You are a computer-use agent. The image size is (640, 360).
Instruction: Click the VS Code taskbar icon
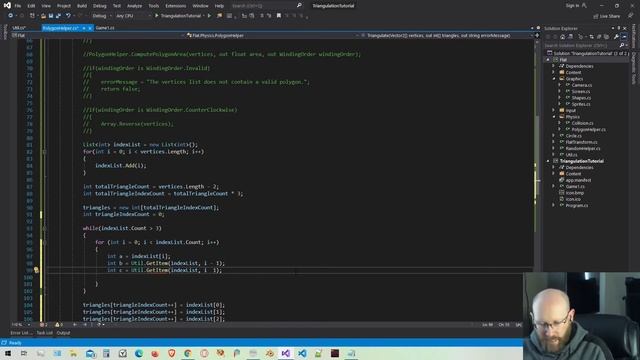click(302, 353)
